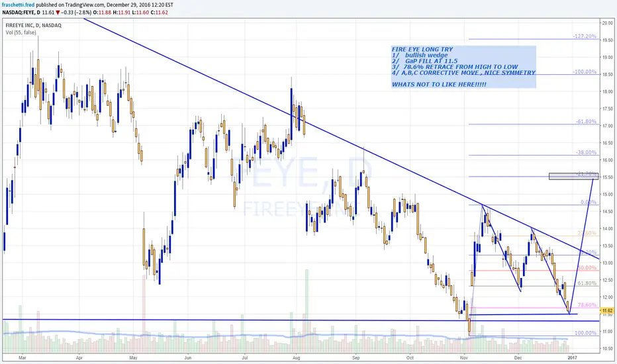Screen dimensions: 617x364
Task: Click the -38.00% Fibonacci level label
Action: click(587, 152)
